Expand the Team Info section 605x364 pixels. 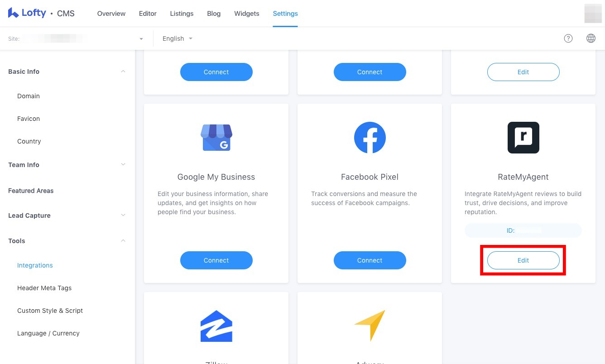pyautogui.click(x=123, y=165)
